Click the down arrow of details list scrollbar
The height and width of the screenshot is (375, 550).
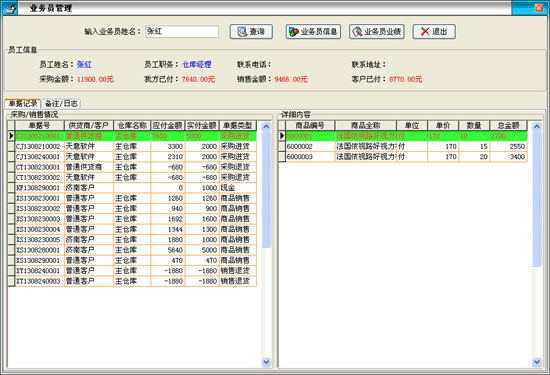537,362
